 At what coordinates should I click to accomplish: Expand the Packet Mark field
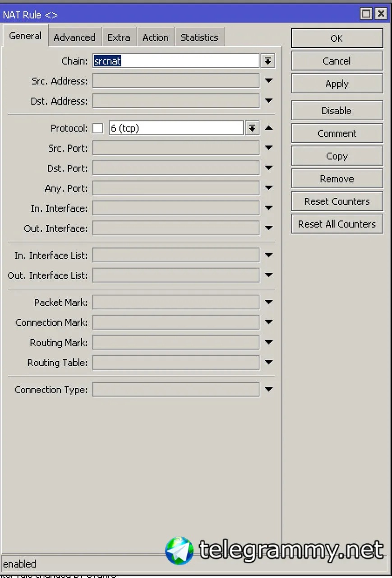point(269,302)
